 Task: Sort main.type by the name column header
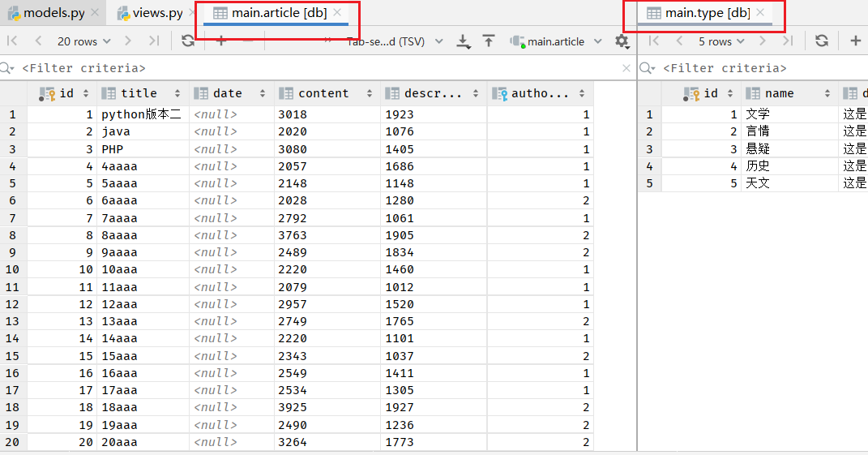[x=789, y=93]
